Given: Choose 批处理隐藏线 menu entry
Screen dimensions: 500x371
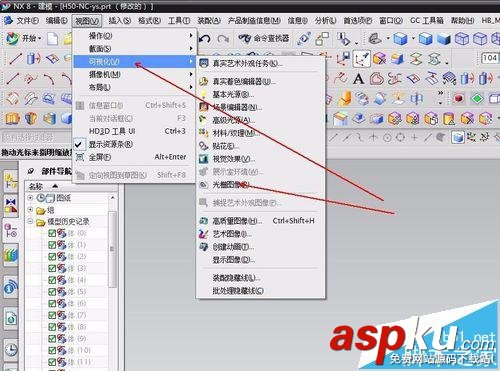Looking at the screenshot, I should point(261,291).
